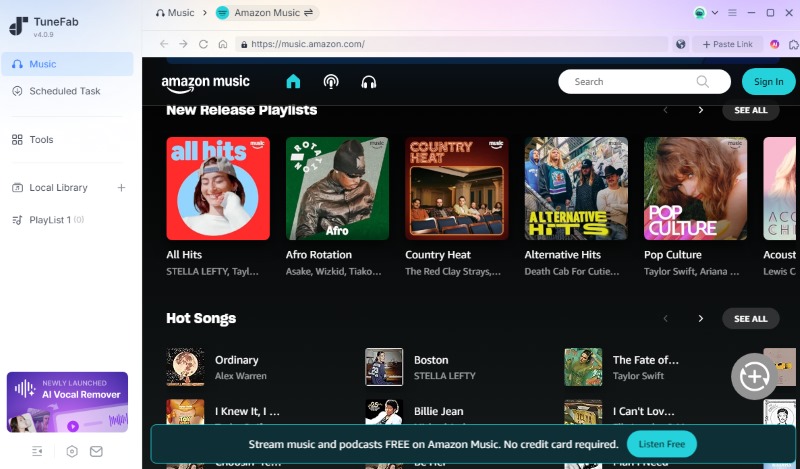
Task: Expand account dropdown arrow next to avatar
Action: (x=715, y=13)
